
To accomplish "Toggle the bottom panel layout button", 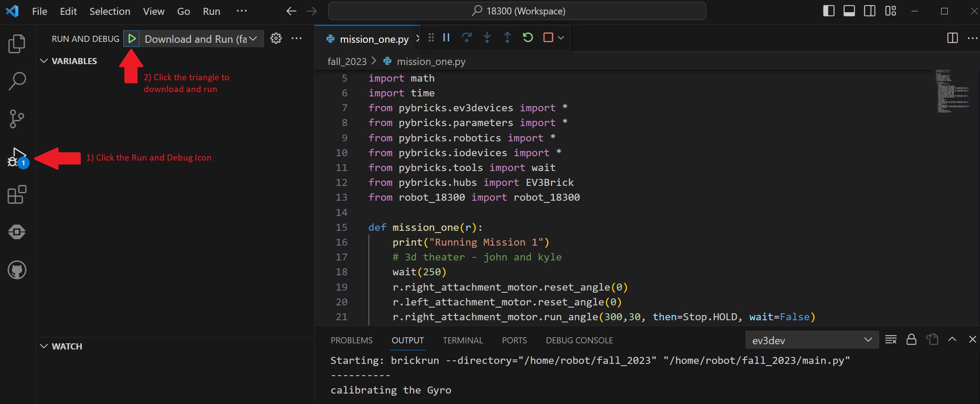I will 849,11.
